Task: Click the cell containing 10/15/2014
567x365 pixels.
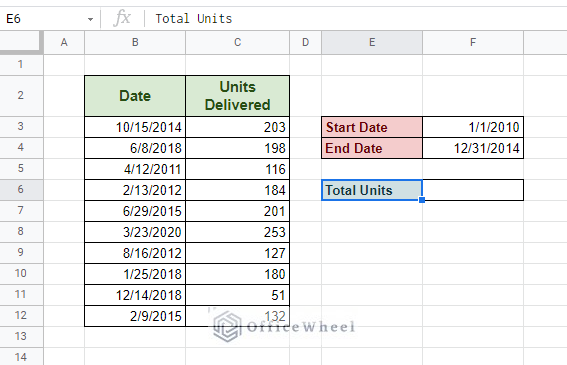Action: pyautogui.click(x=135, y=127)
